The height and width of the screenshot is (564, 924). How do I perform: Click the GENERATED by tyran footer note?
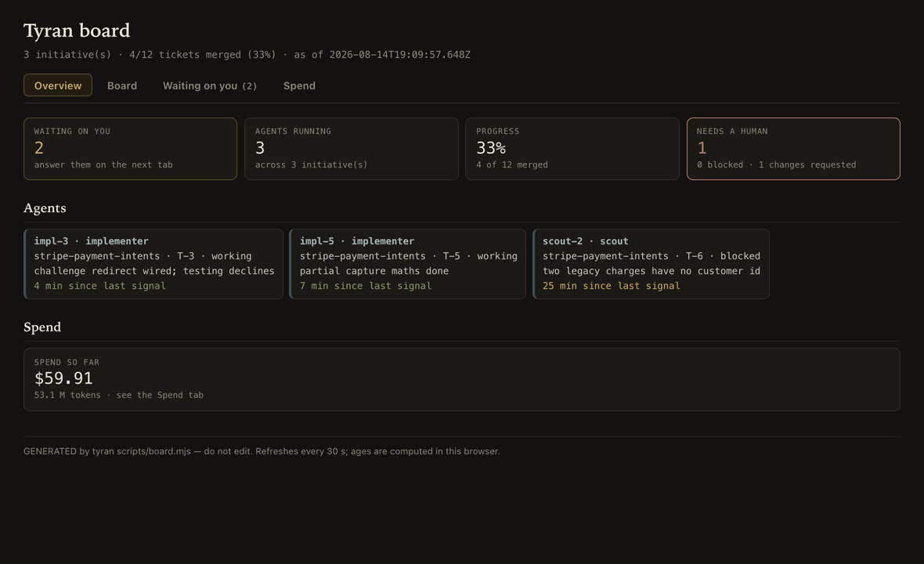(x=262, y=451)
